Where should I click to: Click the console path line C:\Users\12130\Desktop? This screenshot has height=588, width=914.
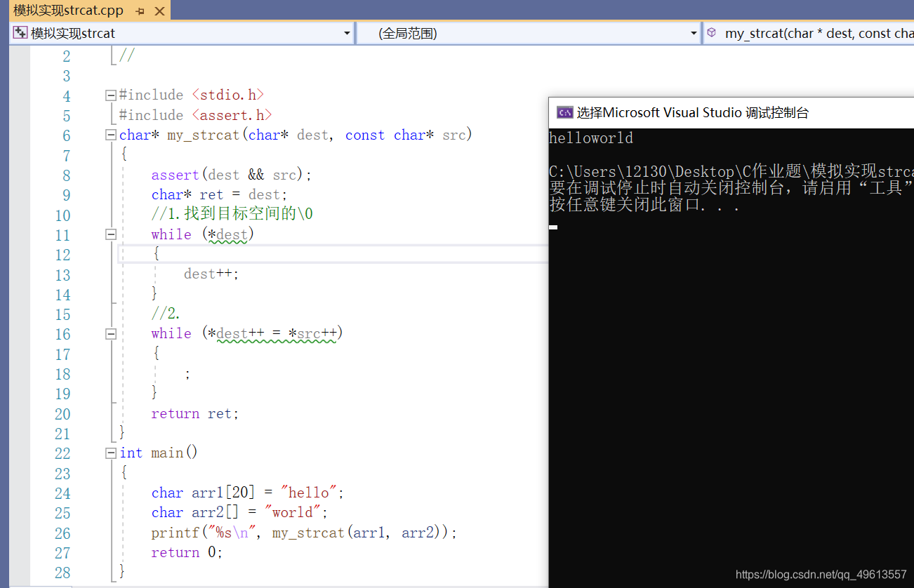(731, 172)
